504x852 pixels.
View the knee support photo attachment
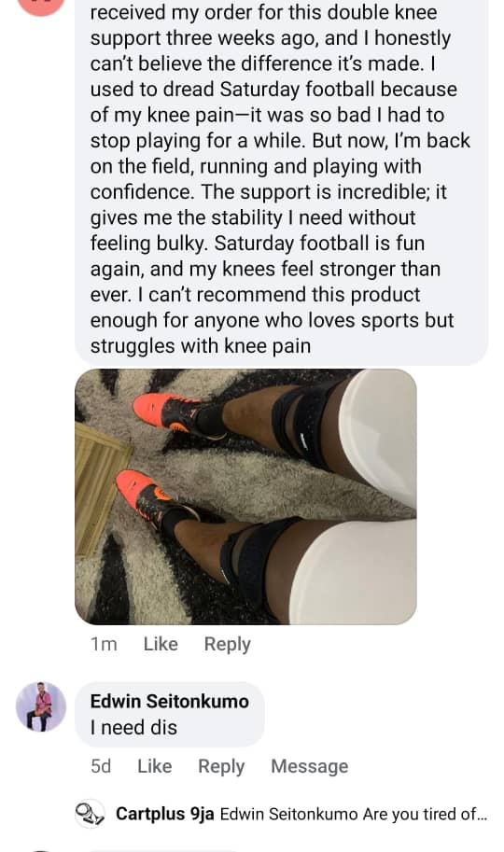245,496
